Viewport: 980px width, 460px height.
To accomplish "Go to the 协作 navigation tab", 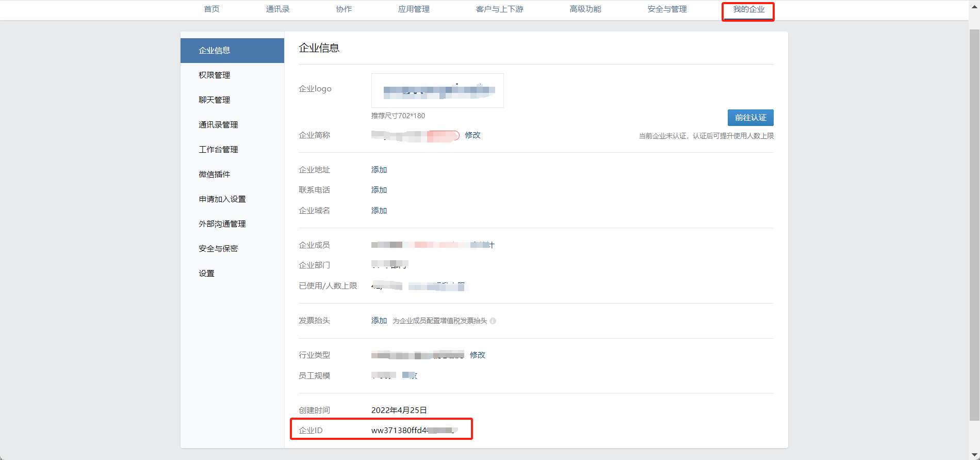I will point(344,9).
